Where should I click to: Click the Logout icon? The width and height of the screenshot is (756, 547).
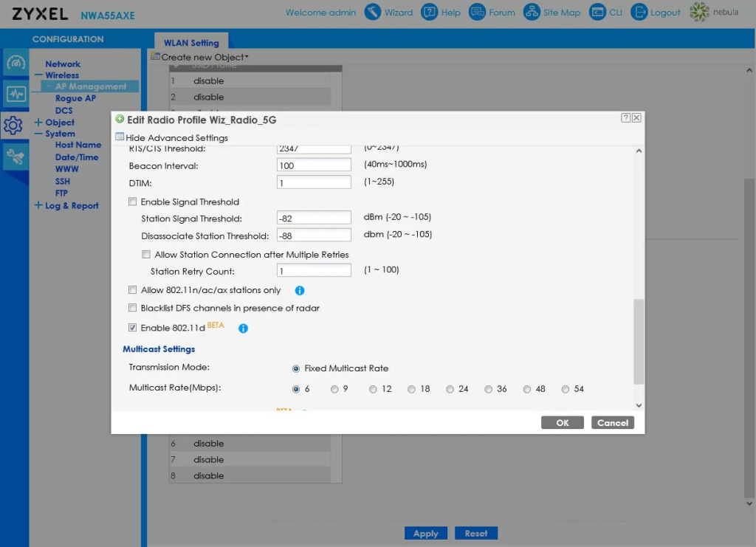click(639, 13)
